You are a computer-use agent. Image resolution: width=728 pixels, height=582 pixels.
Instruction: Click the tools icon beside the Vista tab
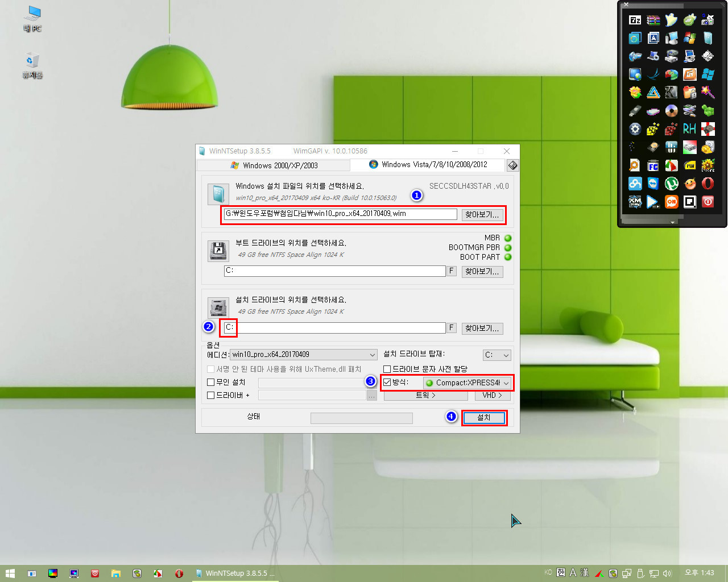point(512,165)
